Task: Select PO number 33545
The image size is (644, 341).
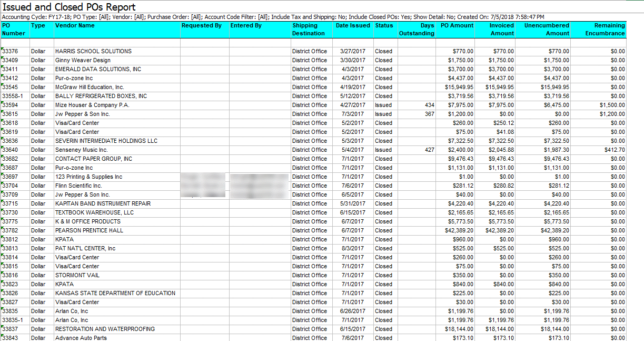Action: click(11, 87)
